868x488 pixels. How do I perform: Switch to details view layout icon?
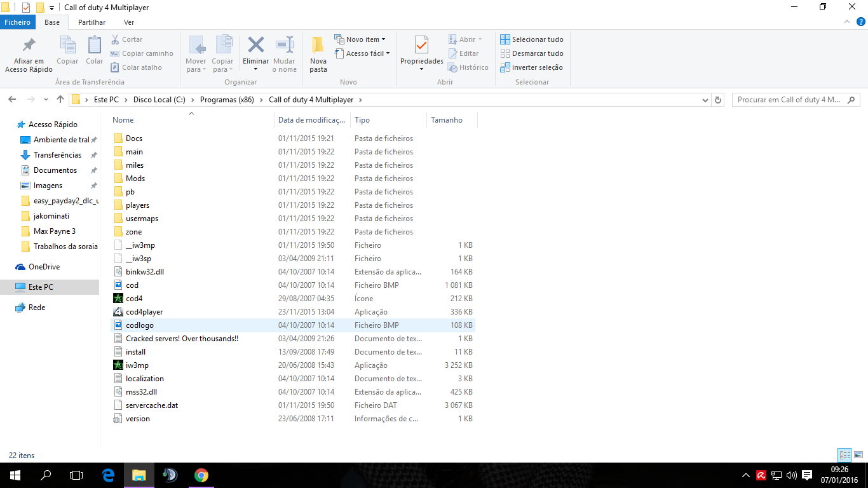coord(844,455)
